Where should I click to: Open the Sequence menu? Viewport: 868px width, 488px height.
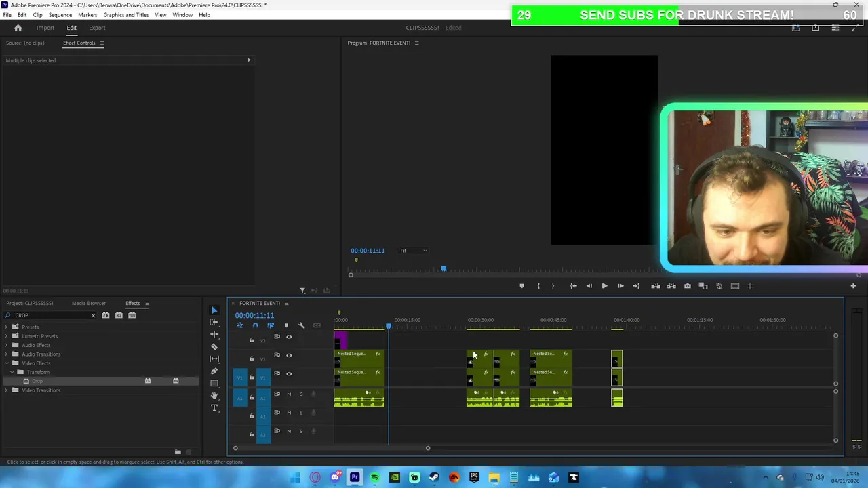[60, 14]
